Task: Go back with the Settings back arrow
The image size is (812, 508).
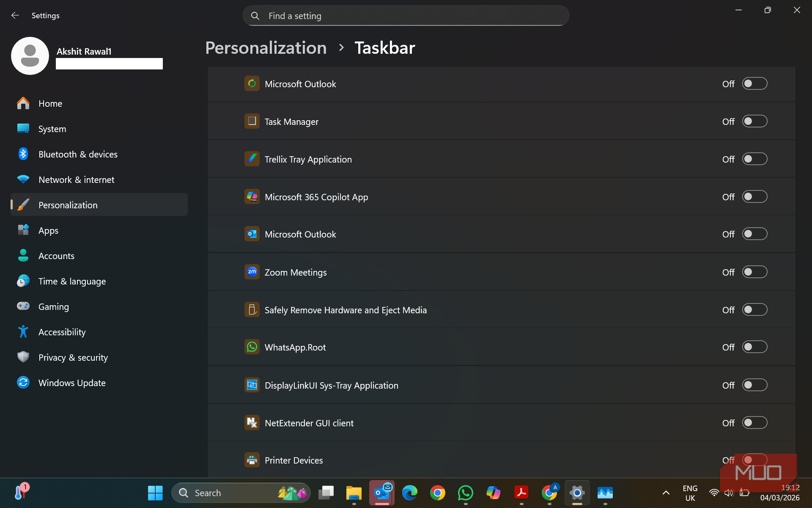Action: (x=15, y=15)
